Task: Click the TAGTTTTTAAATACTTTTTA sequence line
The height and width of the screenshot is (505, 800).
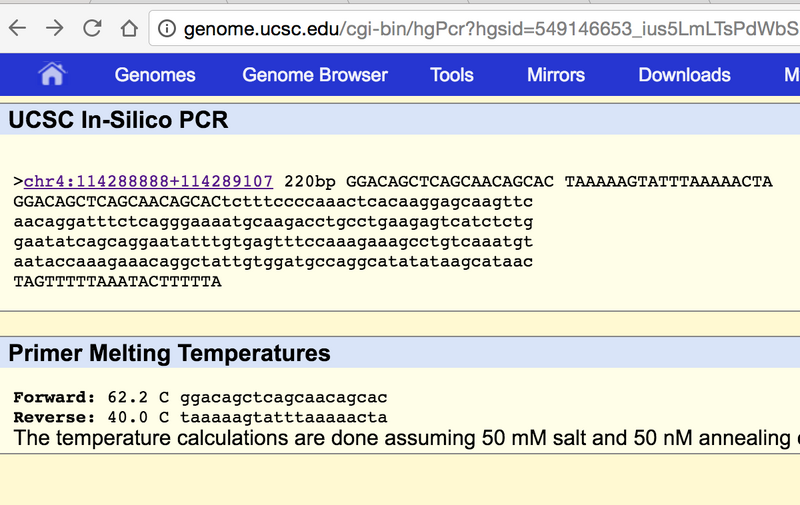Action: tap(117, 282)
